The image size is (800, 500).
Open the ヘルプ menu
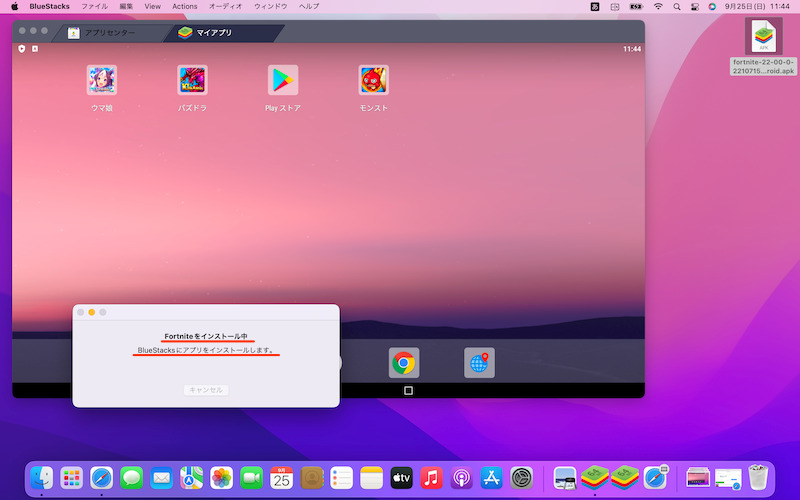[x=310, y=6]
